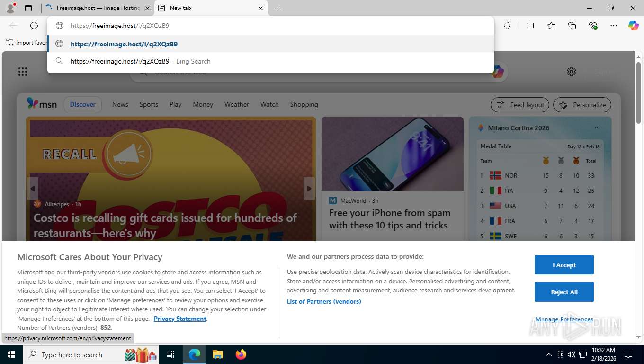The image size is (644, 364).
Task: Select the freeimage.host URL suggestion
Action: tap(270, 44)
